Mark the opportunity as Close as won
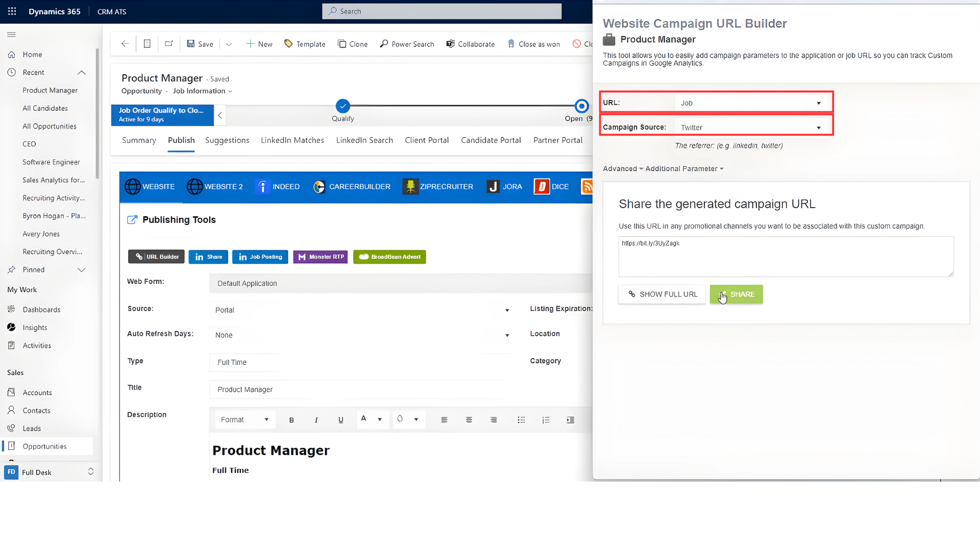 pyautogui.click(x=533, y=44)
